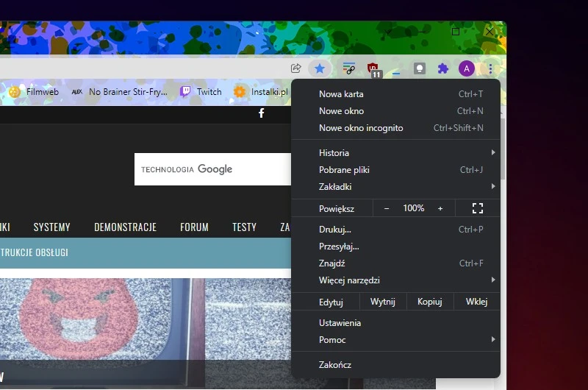This screenshot has width=588, height=390.
Task: Go to TESTY in site navigation
Action: tap(244, 227)
